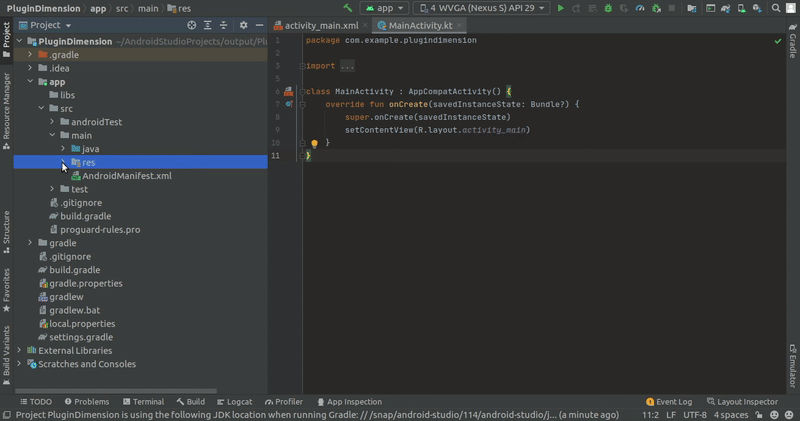Click the Sync Project with Gradle Files icon

click(726, 8)
